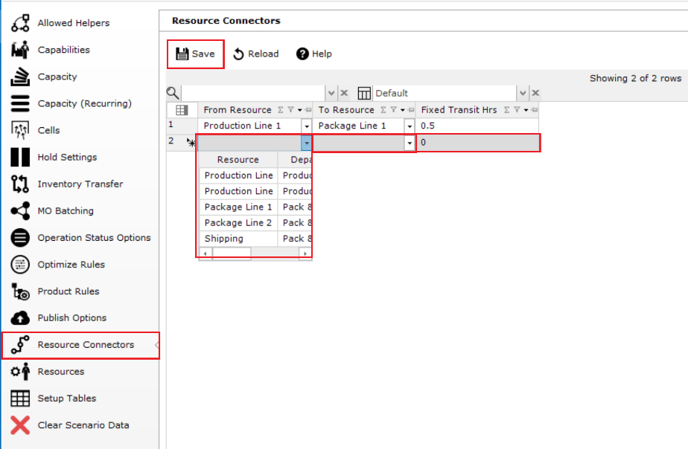Screen dimensions: 688x449
Task: Click Resource Connectors path icon
Action: point(20,345)
